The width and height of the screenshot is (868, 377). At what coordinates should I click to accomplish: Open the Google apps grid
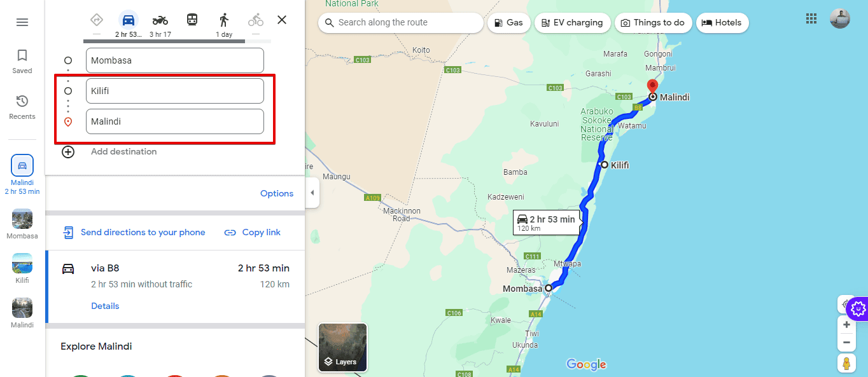(x=811, y=18)
